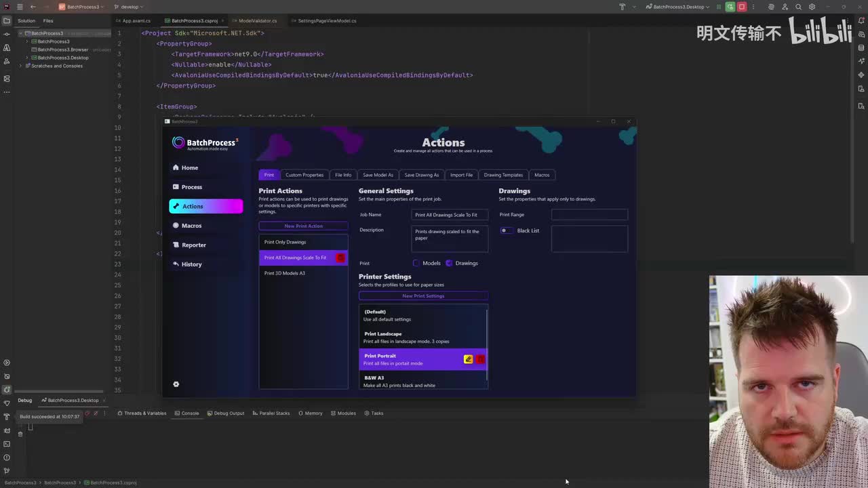Viewport: 868px width, 488px height.
Task: Delete the Print Portrait settings
Action: [x=480, y=359]
